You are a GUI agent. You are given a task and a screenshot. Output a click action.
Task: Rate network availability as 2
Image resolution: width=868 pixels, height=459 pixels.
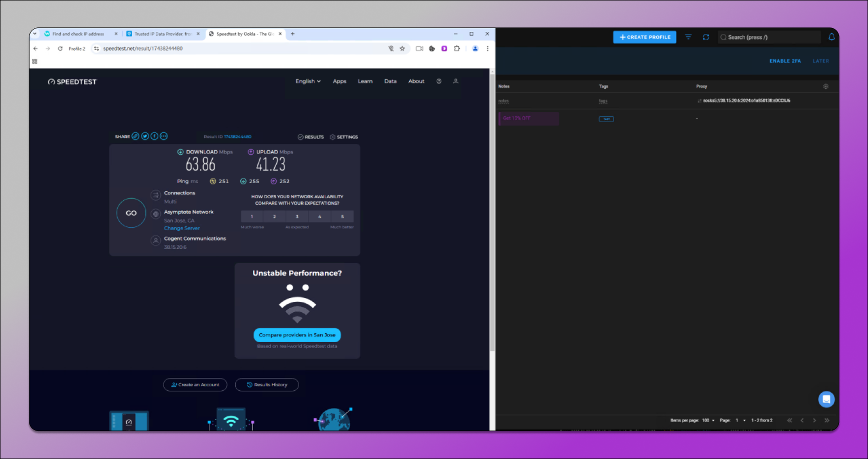(x=275, y=216)
